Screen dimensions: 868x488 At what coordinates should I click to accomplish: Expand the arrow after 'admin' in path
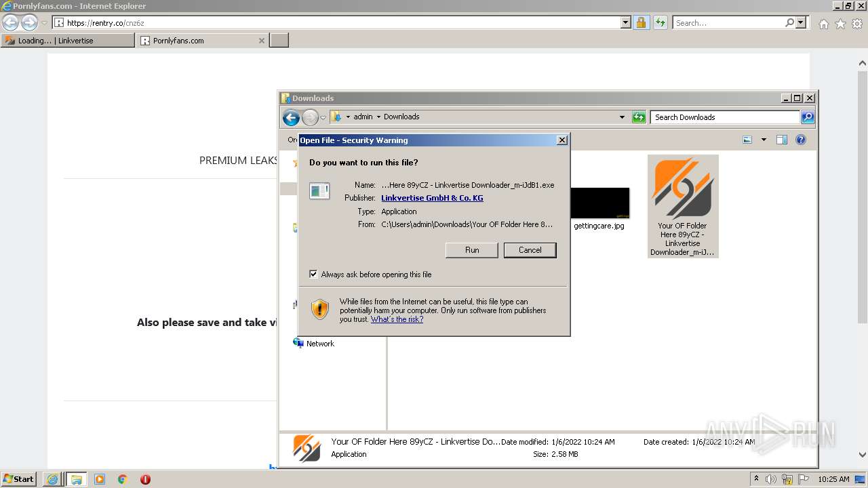click(x=378, y=117)
